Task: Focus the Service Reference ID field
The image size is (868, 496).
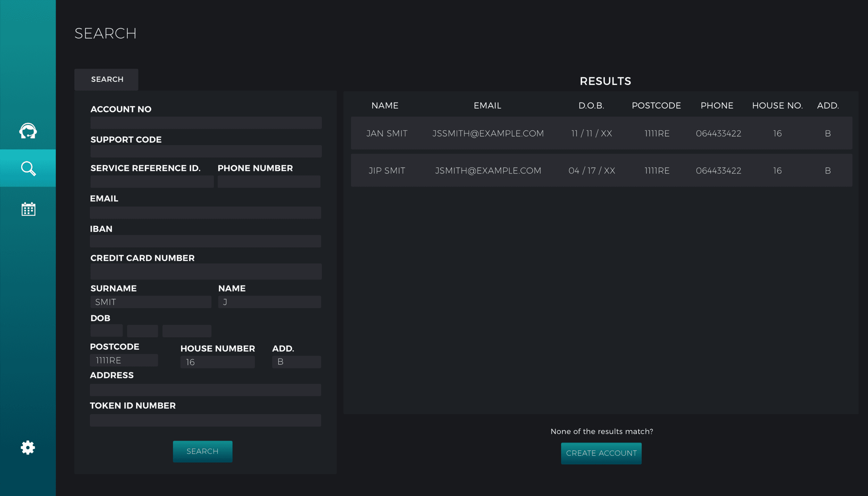Action: [152, 182]
